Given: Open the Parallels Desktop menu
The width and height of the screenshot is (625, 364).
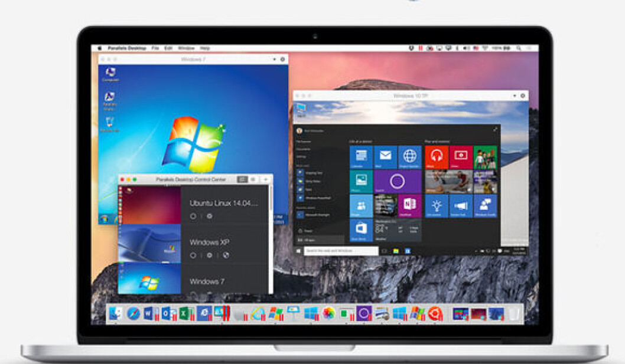Looking at the screenshot, I should [127, 48].
